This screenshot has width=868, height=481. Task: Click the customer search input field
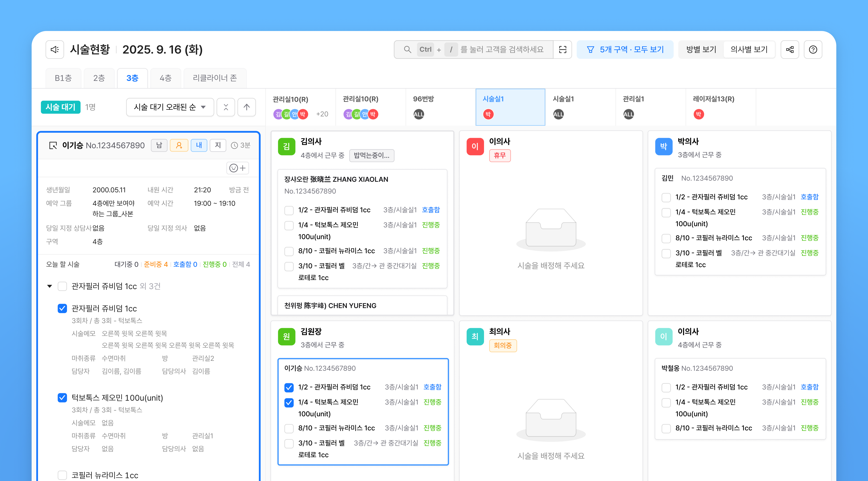pyautogui.click(x=501, y=50)
